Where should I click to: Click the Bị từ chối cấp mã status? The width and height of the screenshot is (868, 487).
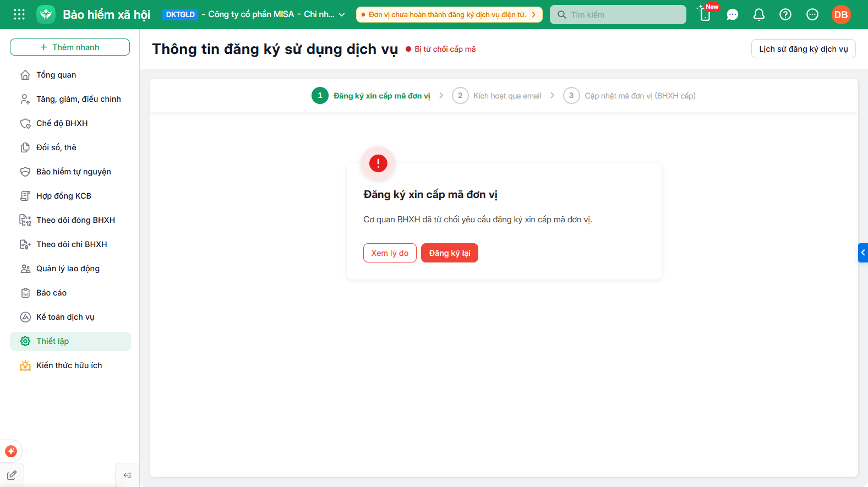441,49
